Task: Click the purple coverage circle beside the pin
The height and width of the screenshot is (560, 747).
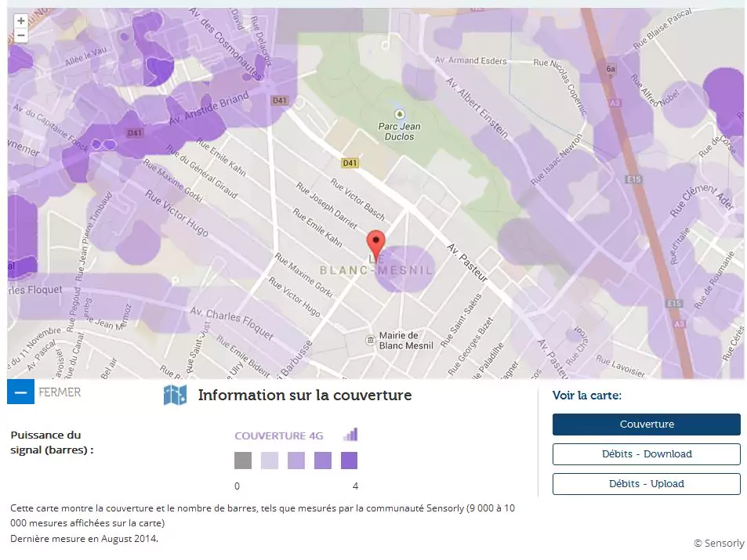Action: coord(406,269)
